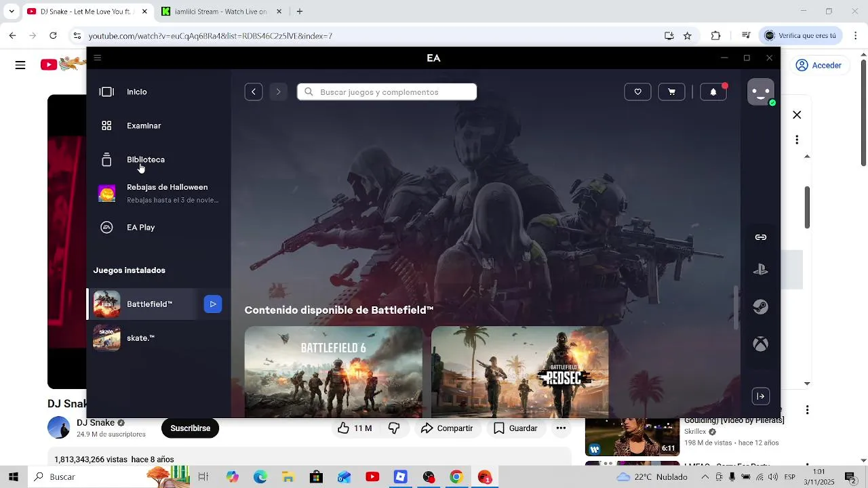Open the YouTube guide hamburger menu

pyautogui.click(x=20, y=65)
